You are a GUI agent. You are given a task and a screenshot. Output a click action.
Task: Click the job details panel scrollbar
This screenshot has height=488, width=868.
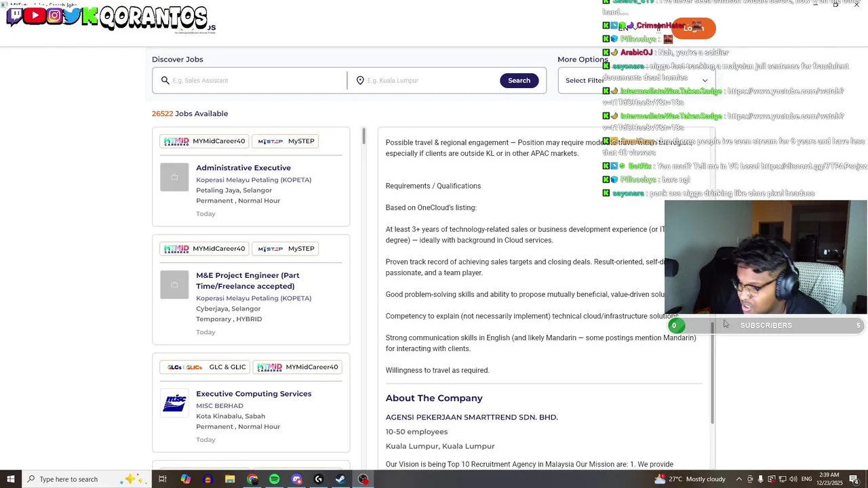(x=712, y=373)
